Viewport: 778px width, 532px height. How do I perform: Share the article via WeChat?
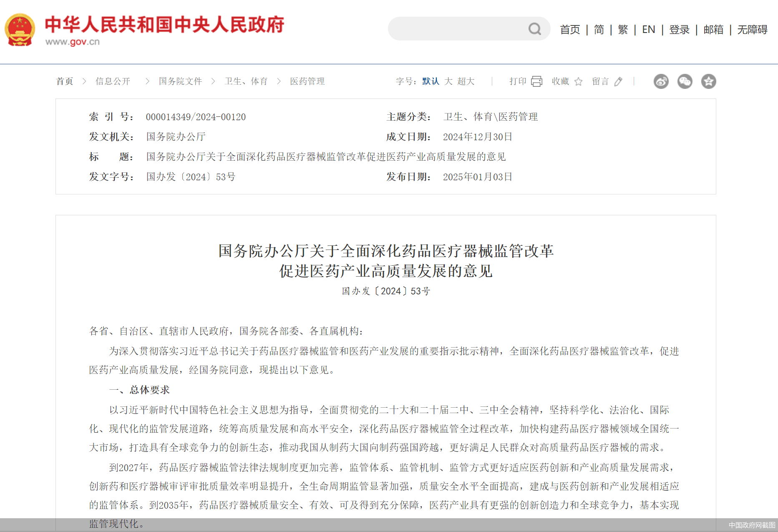coord(685,81)
